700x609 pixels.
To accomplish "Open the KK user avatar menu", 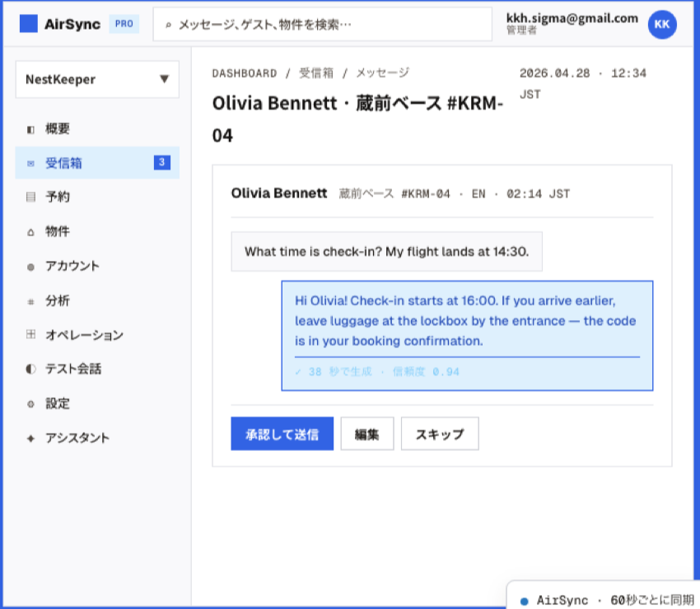I will (661, 25).
